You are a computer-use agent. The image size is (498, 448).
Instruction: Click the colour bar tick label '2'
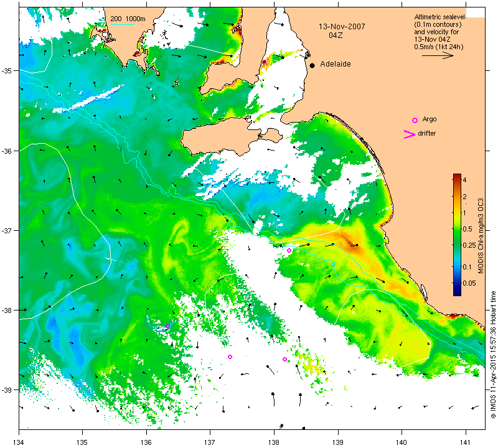[464, 197]
